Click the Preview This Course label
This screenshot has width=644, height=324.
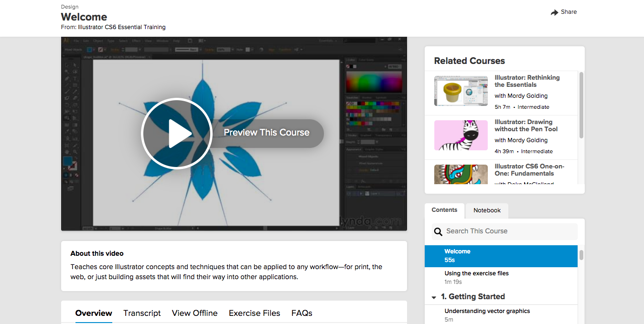click(267, 133)
